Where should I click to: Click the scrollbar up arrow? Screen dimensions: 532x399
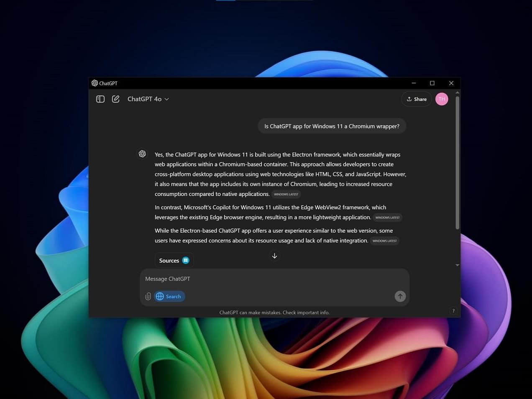click(x=457, y=92)
